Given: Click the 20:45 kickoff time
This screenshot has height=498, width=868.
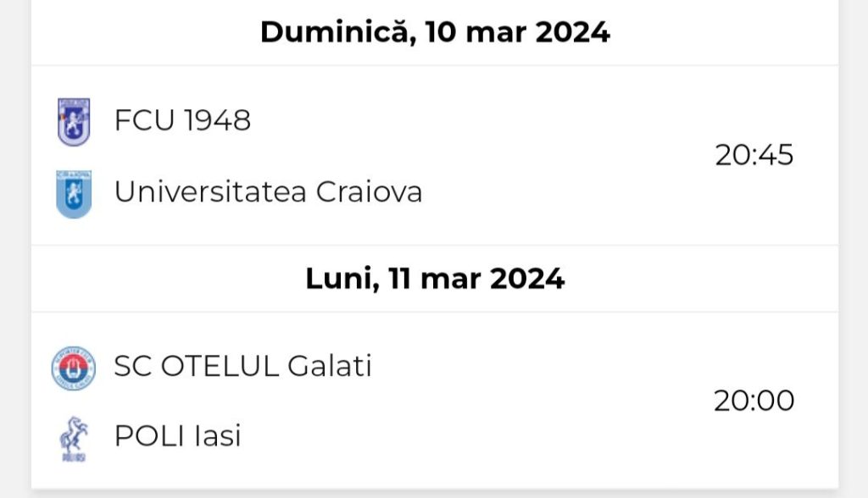Looking at the screenshot, I should coord(754,155).
